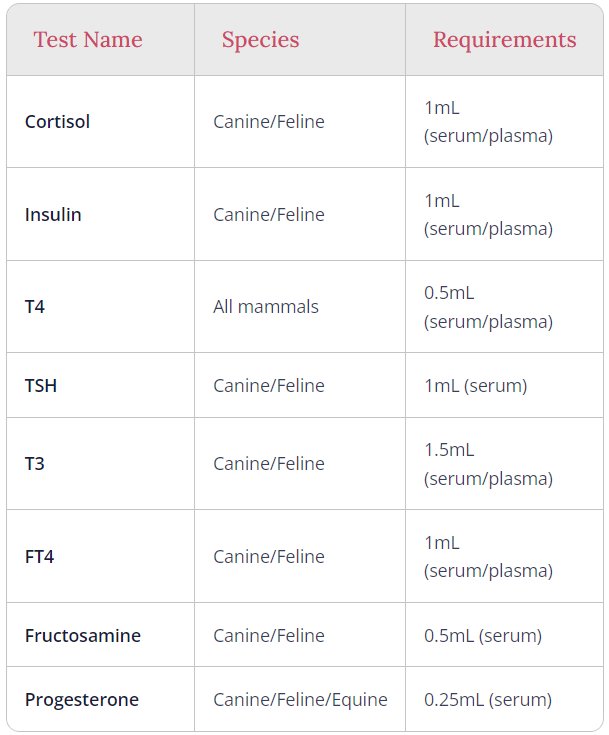Click the 1mL (serum) requirement for TSH
Viewport: 609px width, 735px height.
point(475,385)
